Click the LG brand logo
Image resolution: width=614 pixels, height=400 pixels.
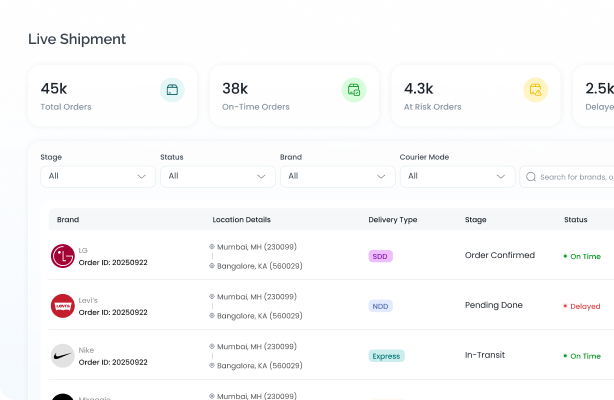tap(63, 256)
